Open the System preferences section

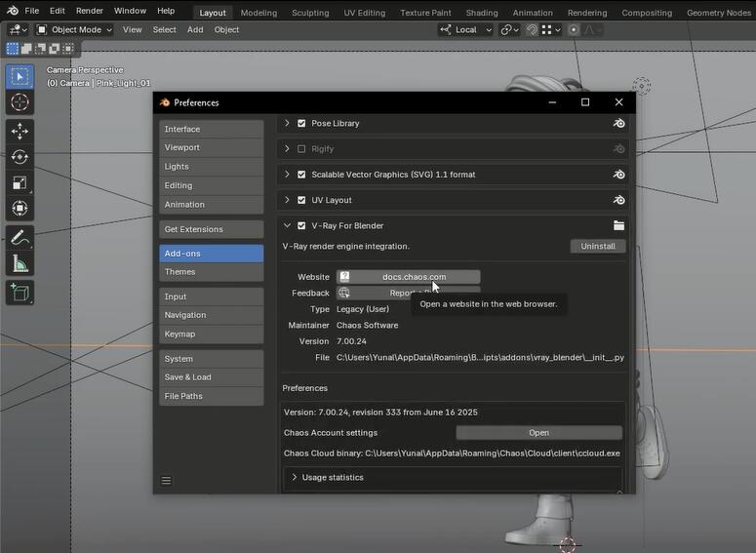coord(211,359)
